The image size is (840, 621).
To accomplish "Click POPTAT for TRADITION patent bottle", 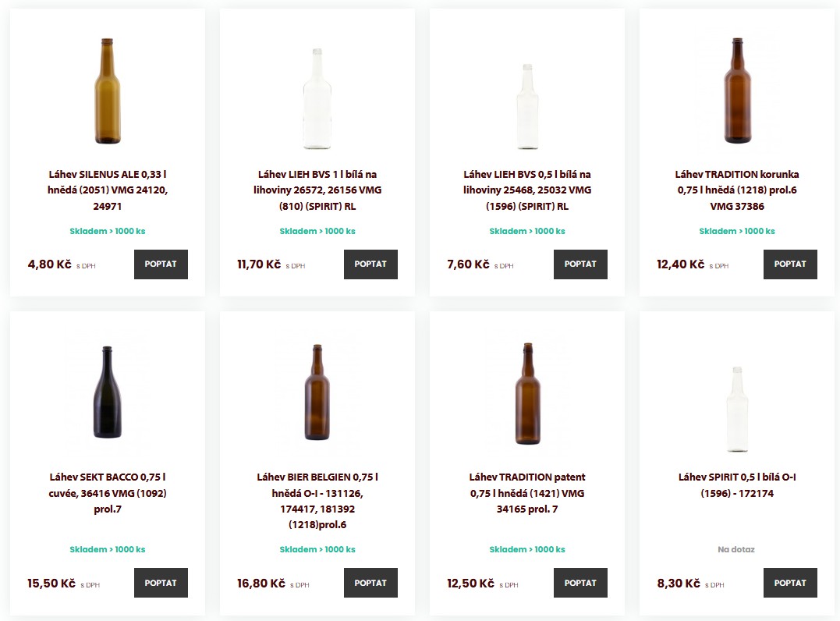I will (580, 583).
